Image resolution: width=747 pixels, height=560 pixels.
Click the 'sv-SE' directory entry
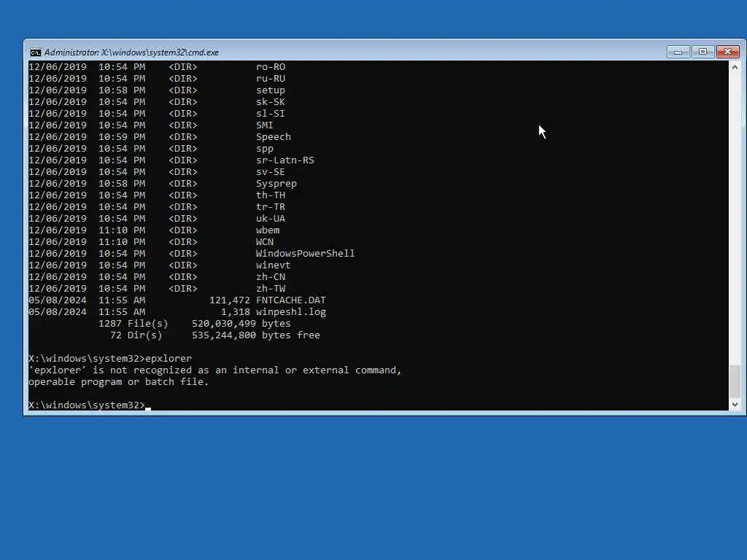pyautogui.click(x=271, y=172)
